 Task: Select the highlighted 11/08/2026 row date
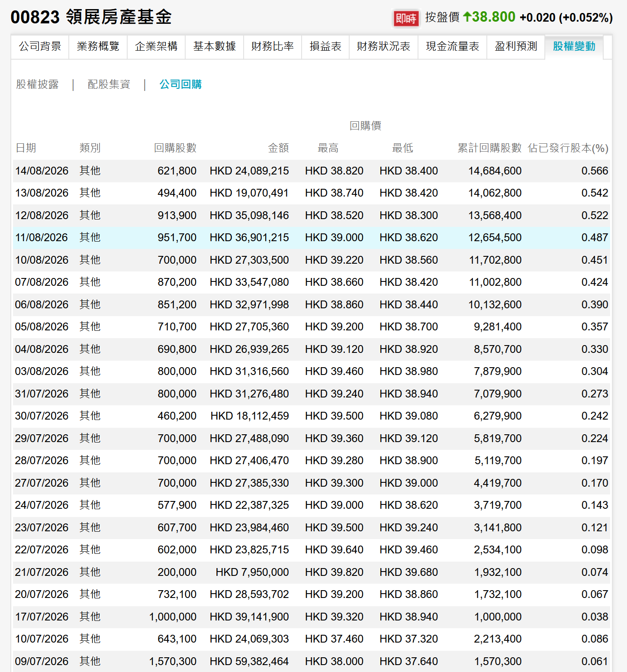(x=42, y=238)
